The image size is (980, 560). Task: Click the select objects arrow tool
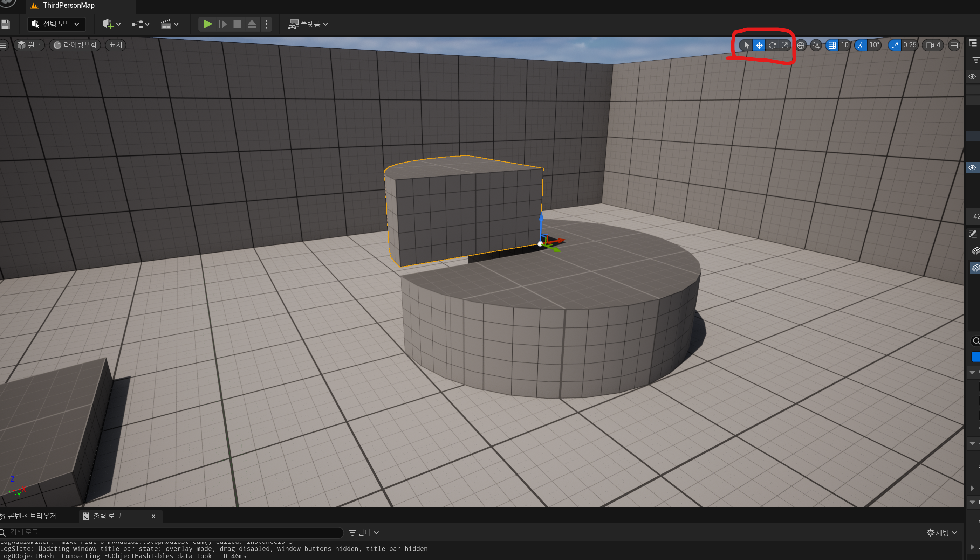point(746,46)
